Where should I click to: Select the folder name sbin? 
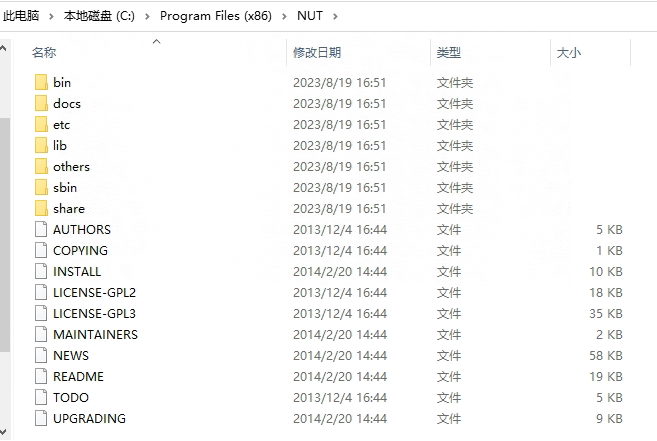[65, 187]
